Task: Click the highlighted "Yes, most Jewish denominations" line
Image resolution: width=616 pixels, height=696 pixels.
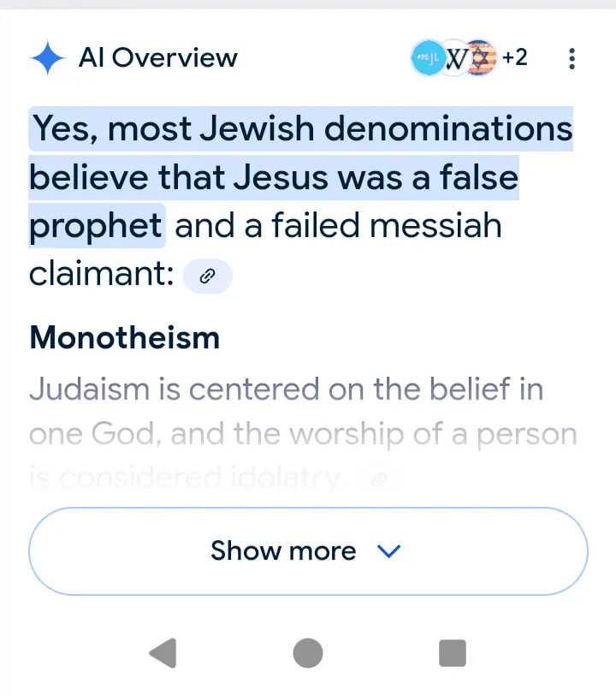Action: (301, 129)
